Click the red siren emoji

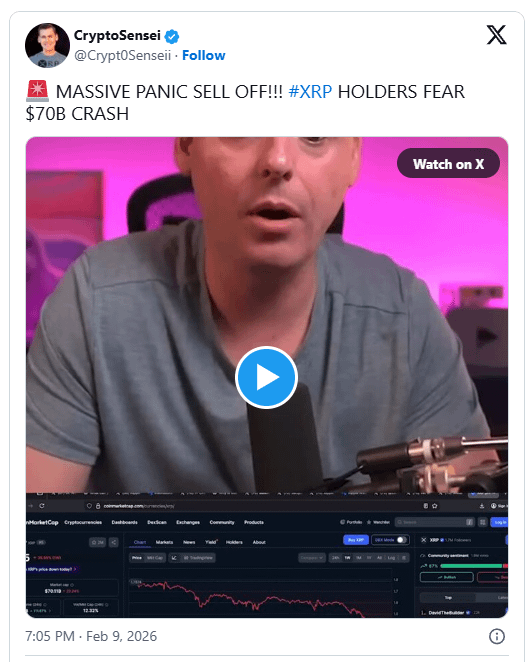point(38,91)
